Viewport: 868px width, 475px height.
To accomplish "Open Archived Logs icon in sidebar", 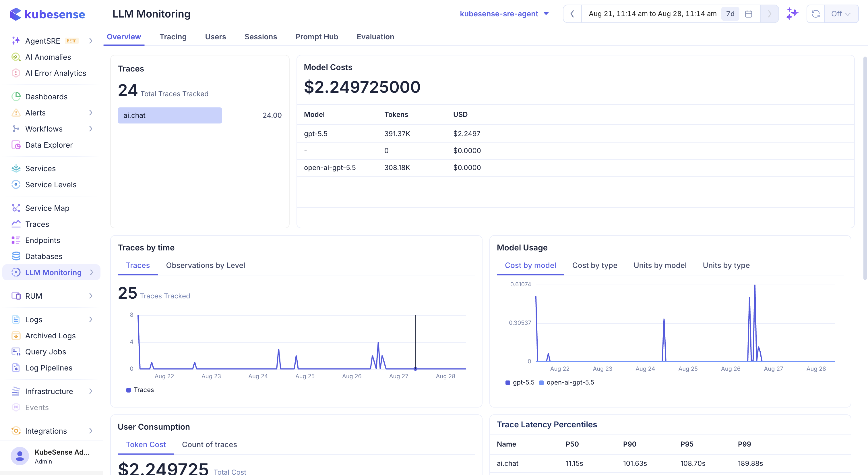I will pos(16,336).
